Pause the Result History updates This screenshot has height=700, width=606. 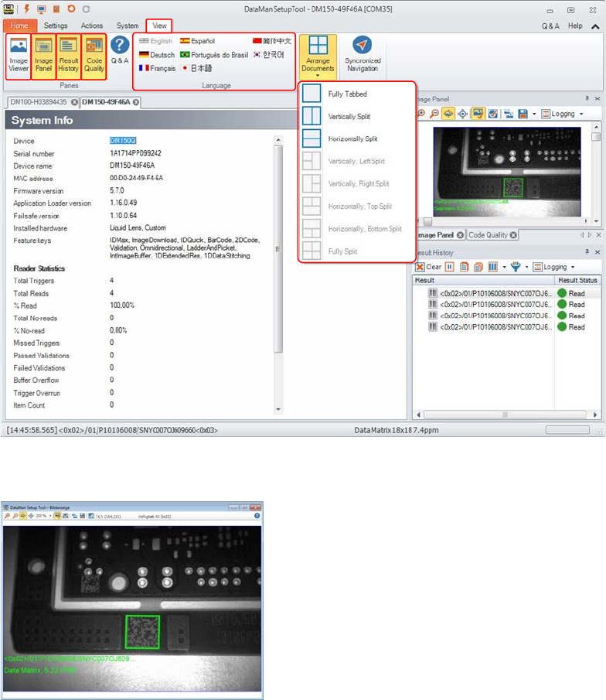(x=449, y=267)
